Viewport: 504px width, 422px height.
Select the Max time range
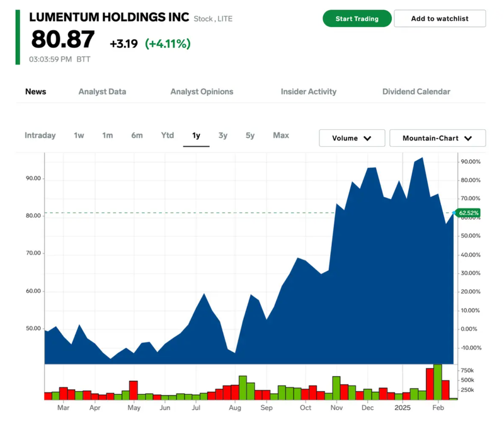(281, 135)
